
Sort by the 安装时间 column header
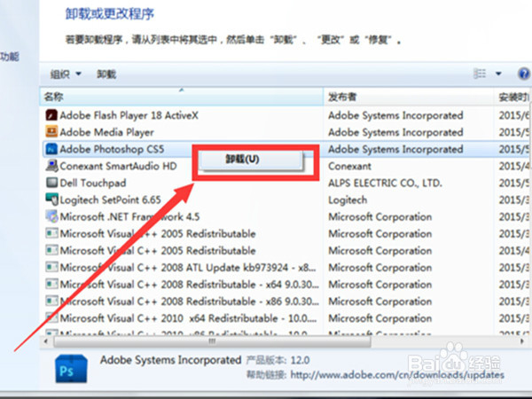coord(513,97)
